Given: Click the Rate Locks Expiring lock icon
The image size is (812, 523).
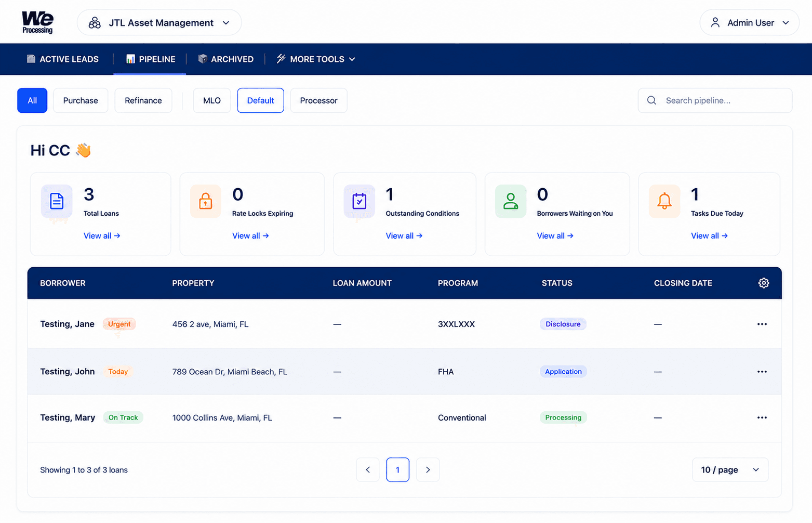Looking at the screenshot, I should pos(206,201).
